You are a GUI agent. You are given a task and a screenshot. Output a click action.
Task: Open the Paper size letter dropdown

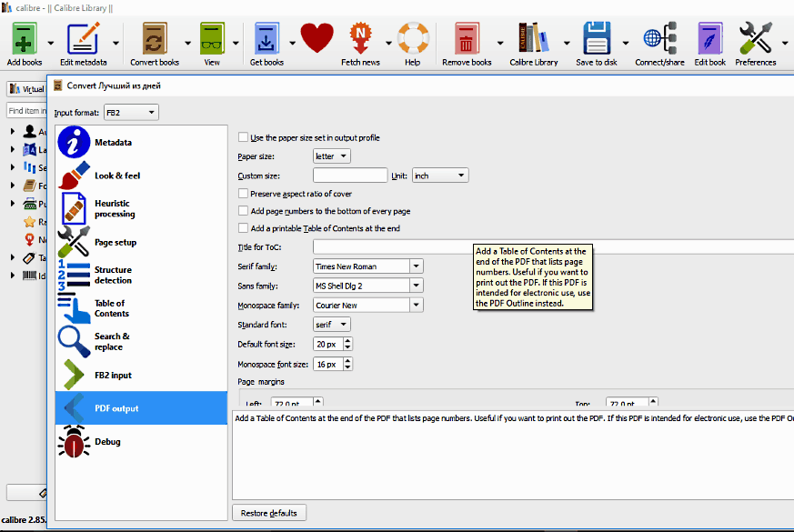[332, 156]
